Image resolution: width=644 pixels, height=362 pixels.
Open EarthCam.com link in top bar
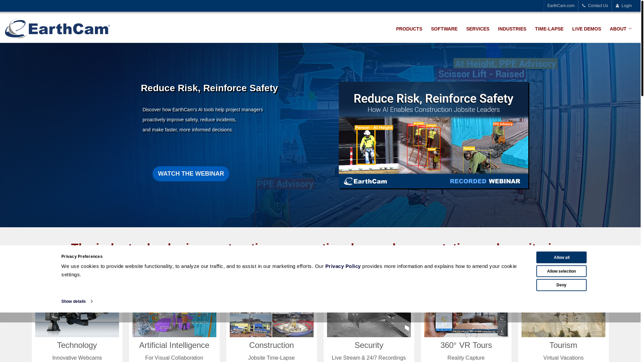[x=561, y=6]
